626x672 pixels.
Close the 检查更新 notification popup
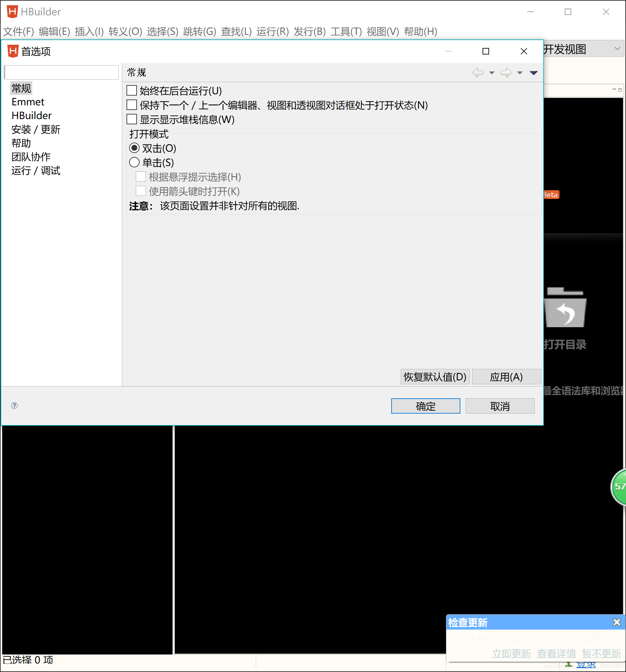click(x=617, y=622)
